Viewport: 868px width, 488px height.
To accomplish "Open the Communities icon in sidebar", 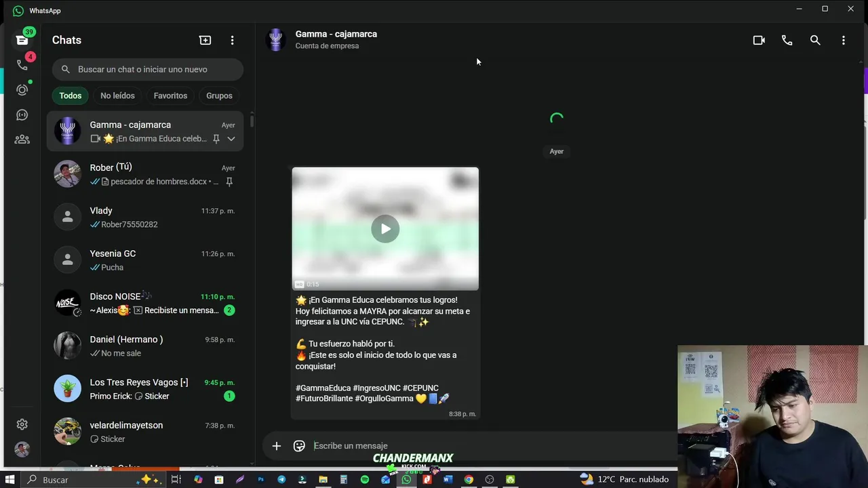I will coord(22,140).
